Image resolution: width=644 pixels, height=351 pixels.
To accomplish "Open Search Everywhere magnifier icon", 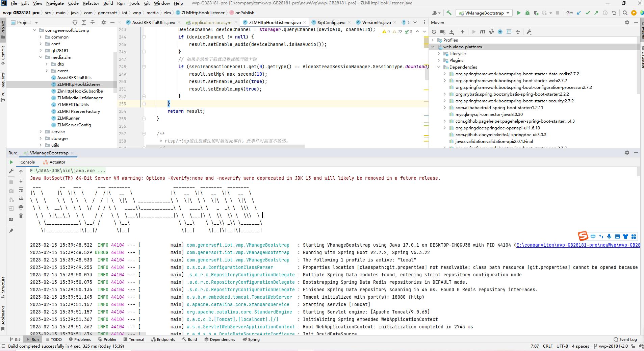I will coord(625,13).
